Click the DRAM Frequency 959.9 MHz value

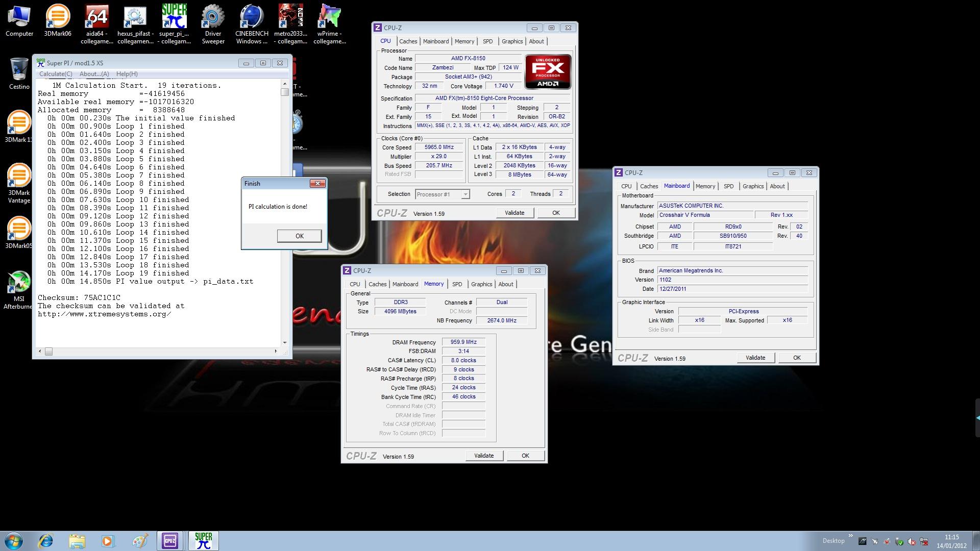click(x=463, y=342)
